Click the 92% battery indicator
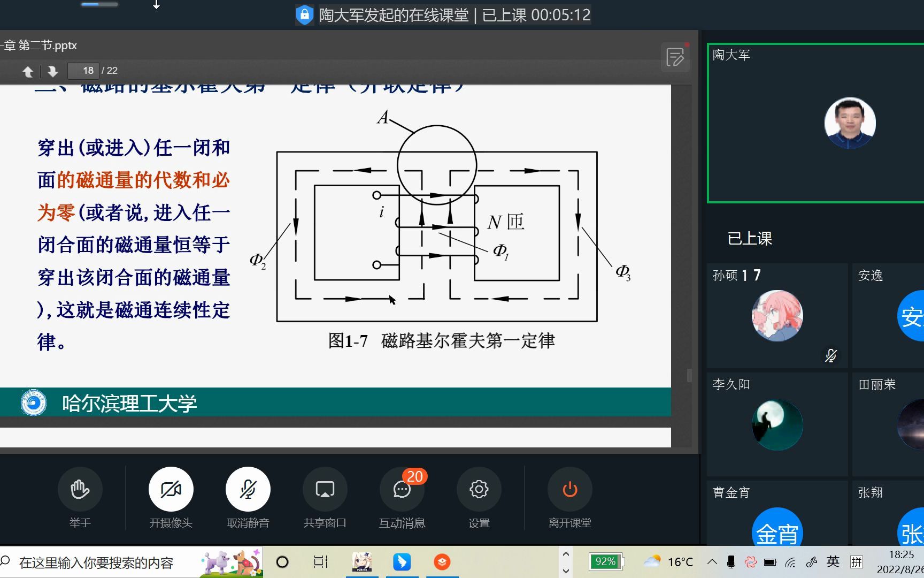This screenshot has width=924, height=578. (x=606, y=561)
